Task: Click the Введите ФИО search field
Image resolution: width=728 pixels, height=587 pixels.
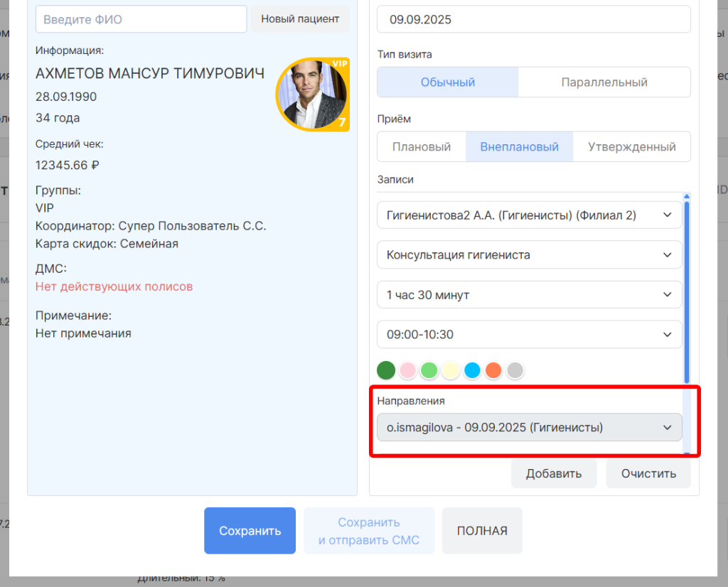Action: click(141, 19)
